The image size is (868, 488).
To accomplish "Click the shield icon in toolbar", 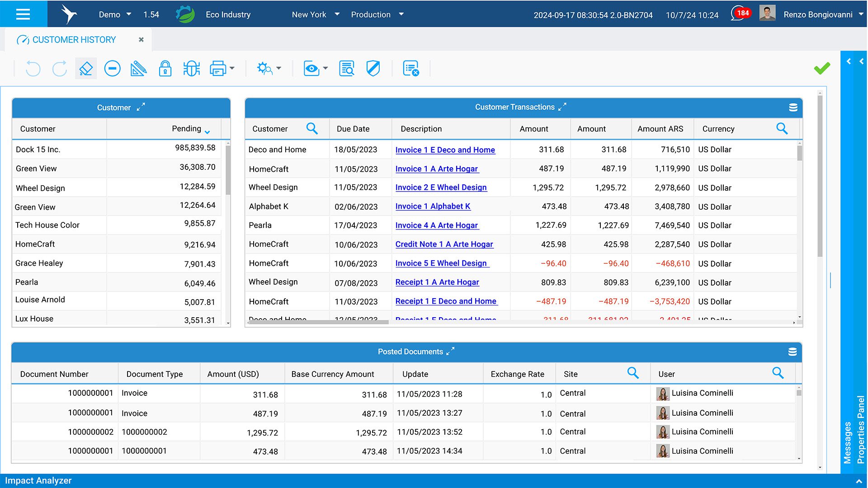I will pyautogui.click(x=373, y=69).
